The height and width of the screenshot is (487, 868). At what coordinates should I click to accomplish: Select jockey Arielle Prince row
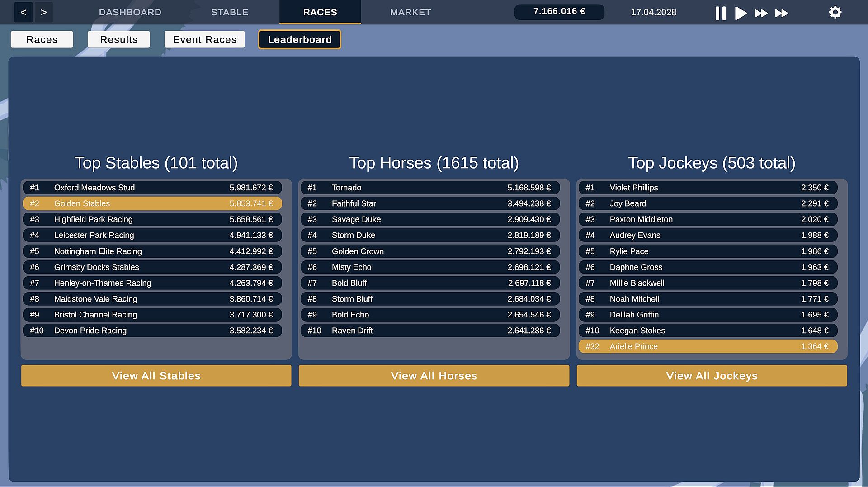708,346
